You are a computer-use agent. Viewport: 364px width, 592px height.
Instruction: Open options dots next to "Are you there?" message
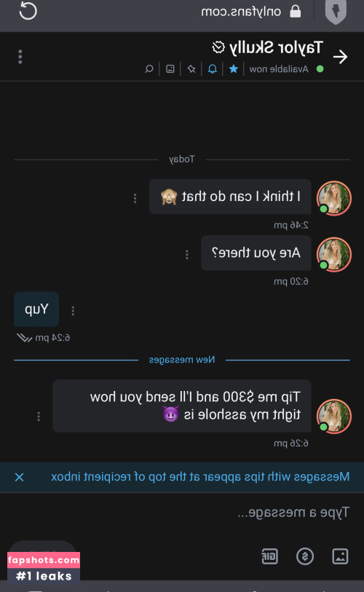click(186, 254)
